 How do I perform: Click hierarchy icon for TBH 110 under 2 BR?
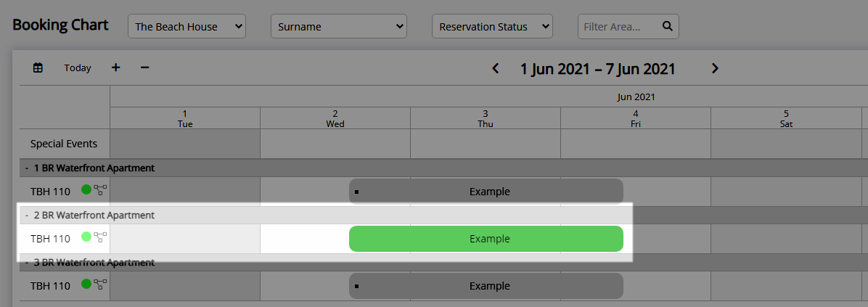(100, 237)
